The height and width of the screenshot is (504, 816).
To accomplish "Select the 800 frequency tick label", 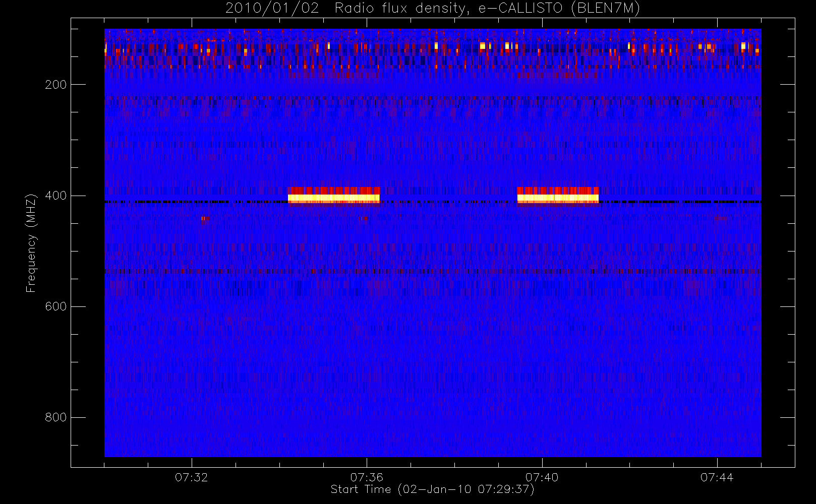I will point(56,417).
